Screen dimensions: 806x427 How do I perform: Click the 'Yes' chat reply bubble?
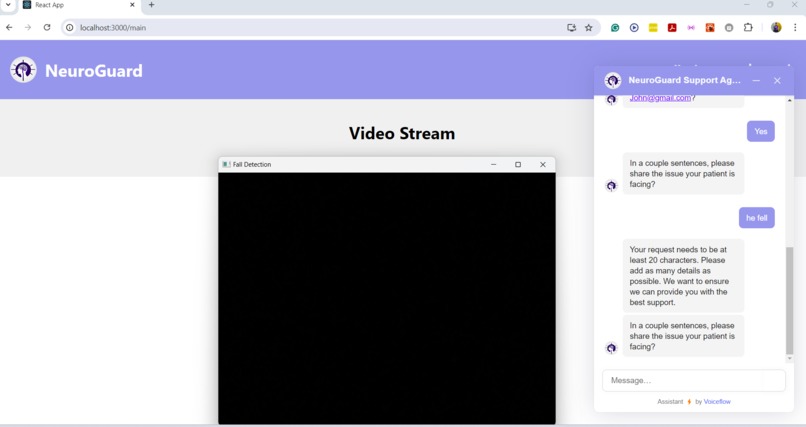761,132
